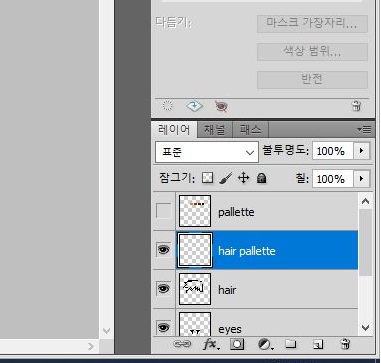Click the layers list scroll up arrow
Screen dimensions: 381x363
(365, 201)
